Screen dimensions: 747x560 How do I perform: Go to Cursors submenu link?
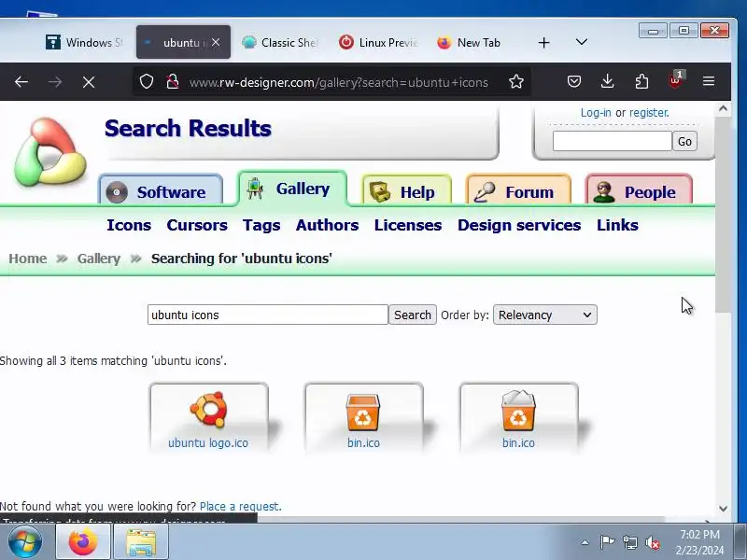click(x=197, y=225)
